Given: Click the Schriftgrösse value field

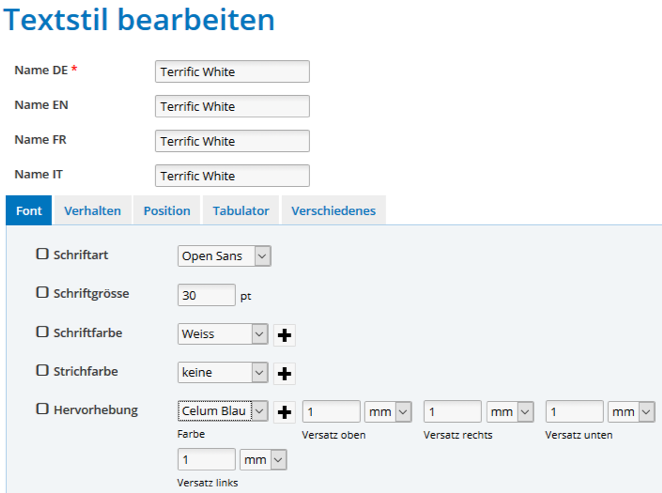Looking at the screenshot, I should (x=206, y=295).
